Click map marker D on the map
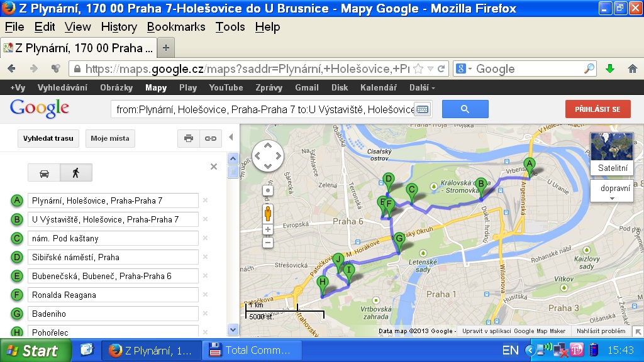Image resolution: width=644 pixels, height=362 pixels. (388, 182)
